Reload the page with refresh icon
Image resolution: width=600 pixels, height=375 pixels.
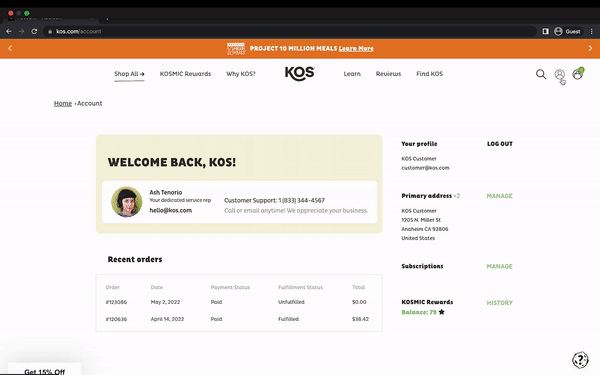tap(34, 31)
